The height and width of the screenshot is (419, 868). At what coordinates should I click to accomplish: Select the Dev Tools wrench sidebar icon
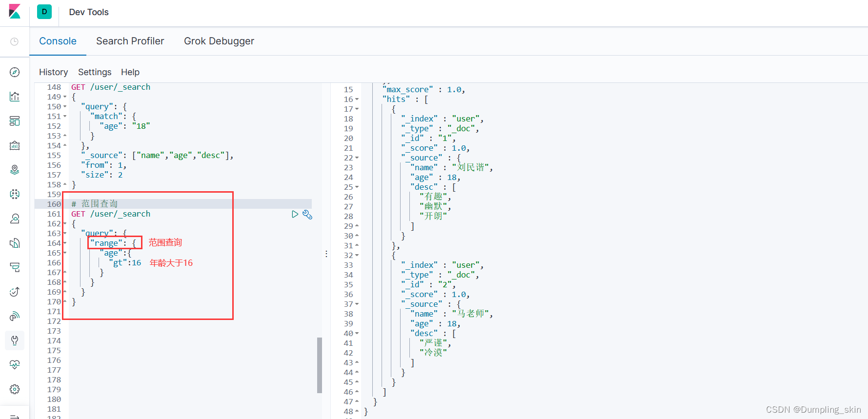pos(15,340)
